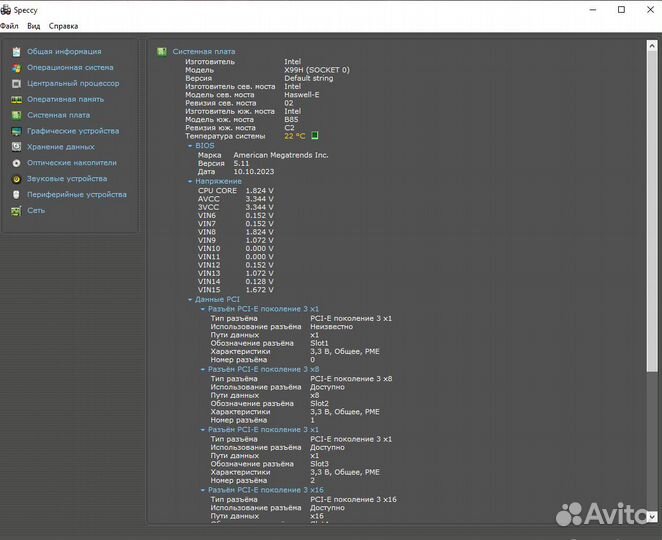The width and height of the screenshot is (662, 540).
Task: Click the Speccy app icon in title bar
Action: (x=5, y=10)
